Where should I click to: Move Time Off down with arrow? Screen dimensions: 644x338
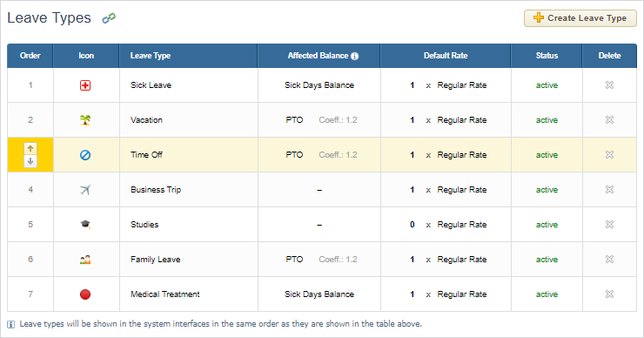pos(30,161)
